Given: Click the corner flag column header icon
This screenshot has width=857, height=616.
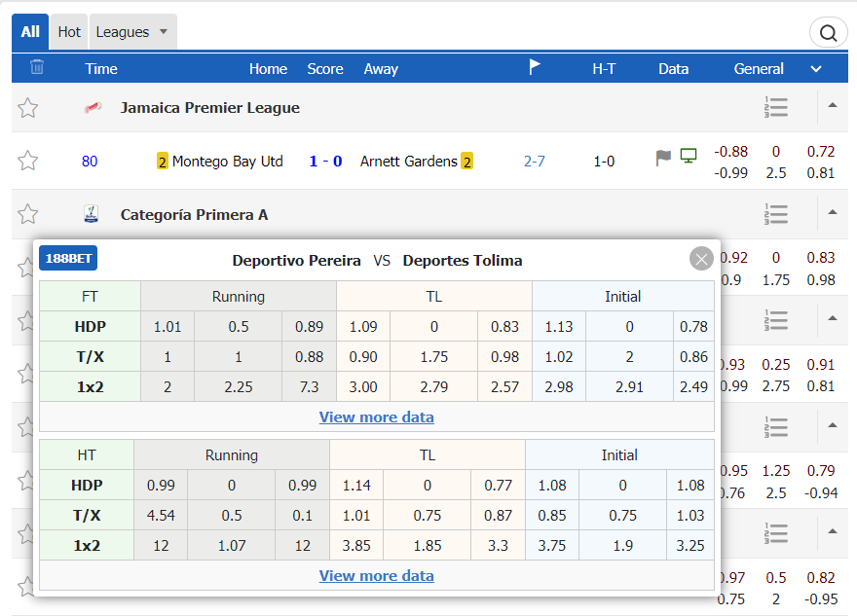Looking at the screenshot, I should coord(535,67).
